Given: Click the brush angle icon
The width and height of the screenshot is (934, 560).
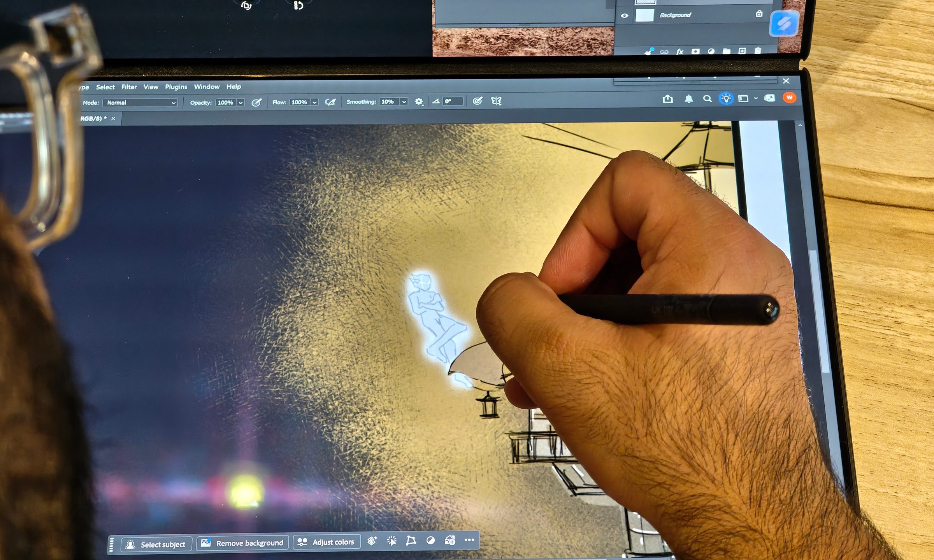Looking at the screenshot, I should click(436, 101).
